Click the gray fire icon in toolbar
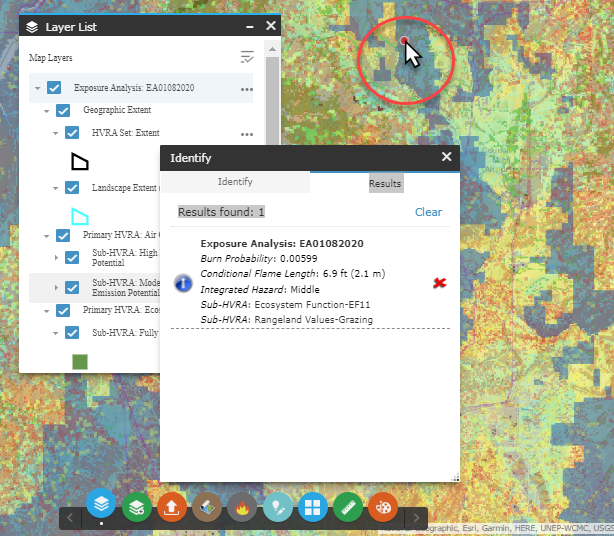Image resolution: width=614 pixels, height=536 pixels. coord(242,507)
